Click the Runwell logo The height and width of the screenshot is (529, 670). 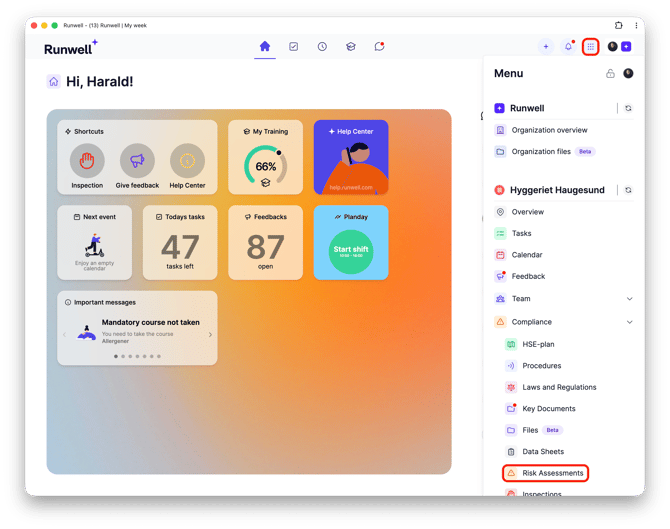click(x=71, y=48)
